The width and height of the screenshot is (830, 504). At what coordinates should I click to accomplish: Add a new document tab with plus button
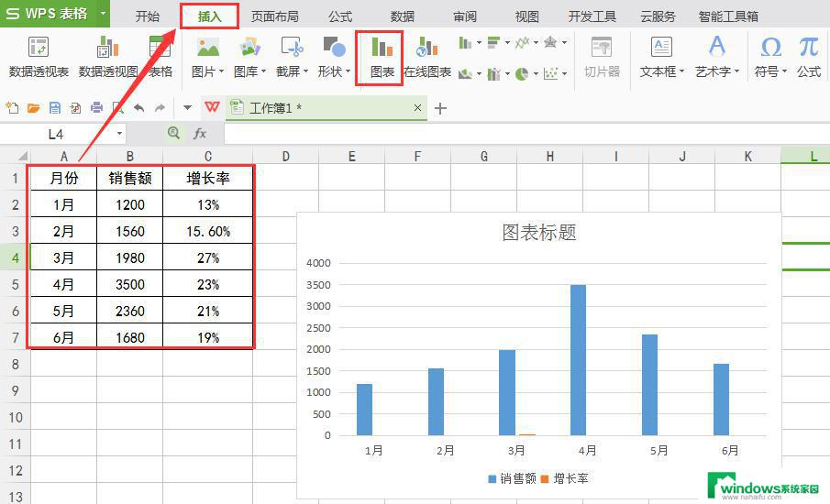(x=440, y=108)
